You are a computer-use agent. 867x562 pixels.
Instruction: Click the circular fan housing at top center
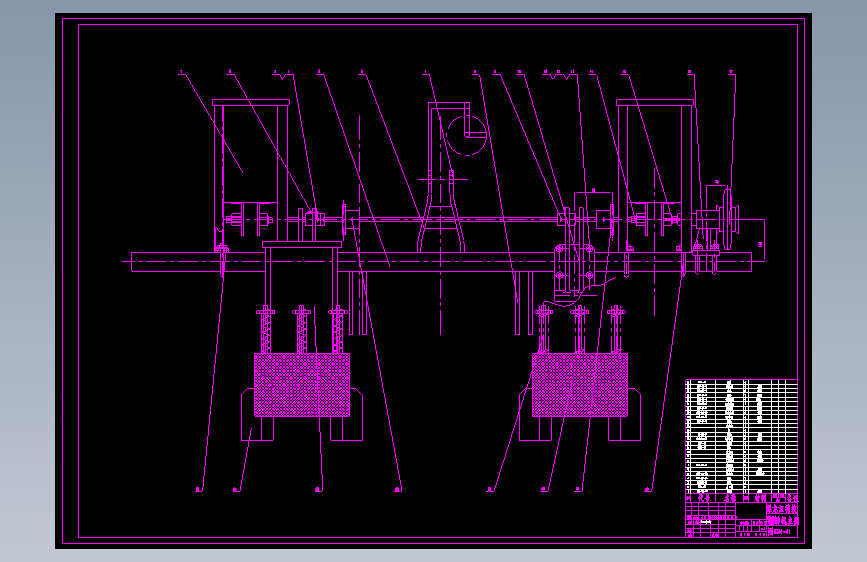[467, 136]
